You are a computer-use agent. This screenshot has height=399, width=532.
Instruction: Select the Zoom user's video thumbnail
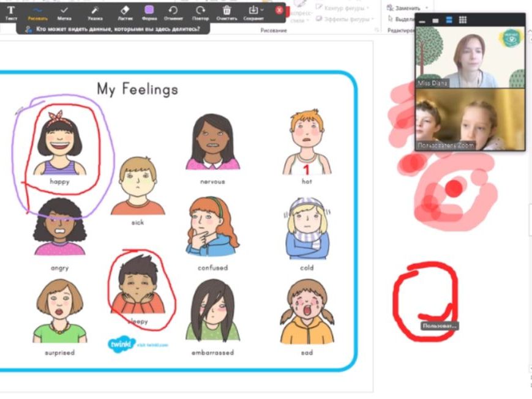(x=470, y=119)
